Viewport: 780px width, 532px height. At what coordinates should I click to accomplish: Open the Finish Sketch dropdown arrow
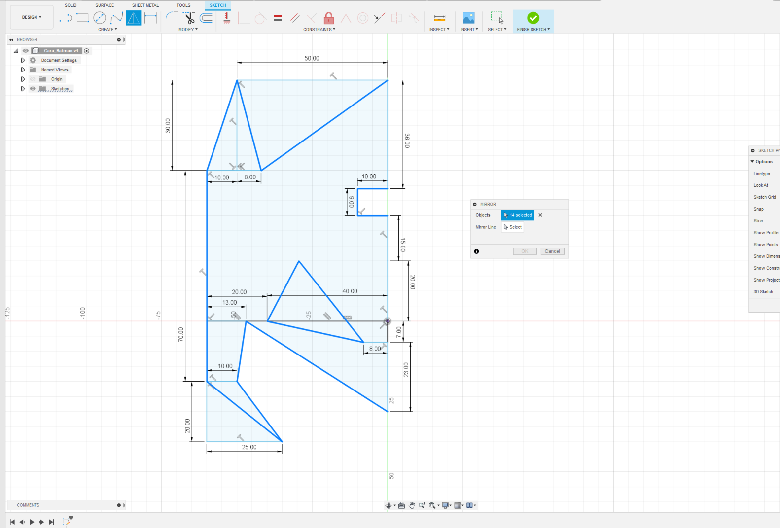point(548,30)
